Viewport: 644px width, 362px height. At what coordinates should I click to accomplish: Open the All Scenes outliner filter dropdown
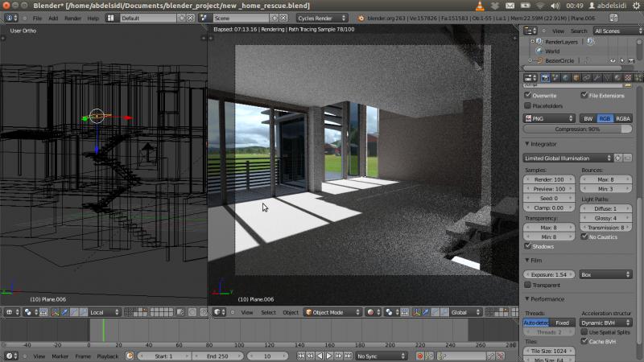pyautogui.click(x=617, y=31)
